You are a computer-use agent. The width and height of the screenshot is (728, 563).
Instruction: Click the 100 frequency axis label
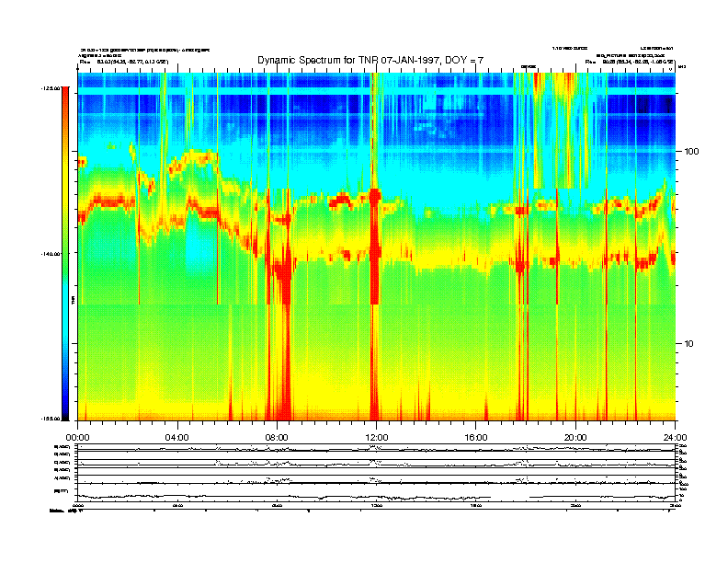(x=692, y=152)
